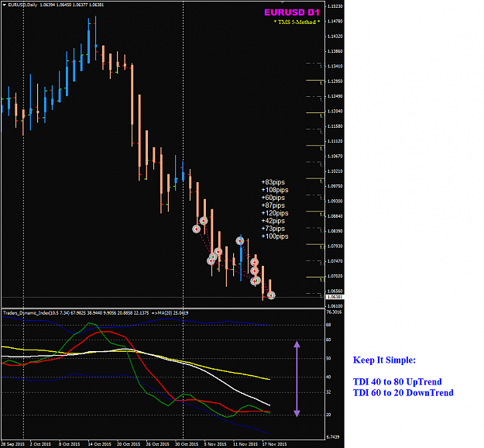This screenshot has width=484, height=448.
Task: Click the 30 Oct 2015 date label
Action: [187, 444]
